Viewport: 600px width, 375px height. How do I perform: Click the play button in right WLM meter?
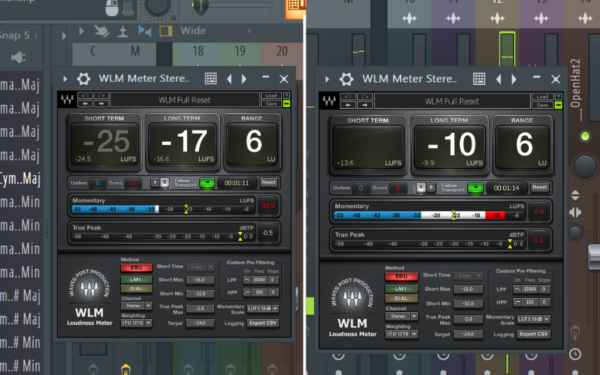click(x=421, y=188)
